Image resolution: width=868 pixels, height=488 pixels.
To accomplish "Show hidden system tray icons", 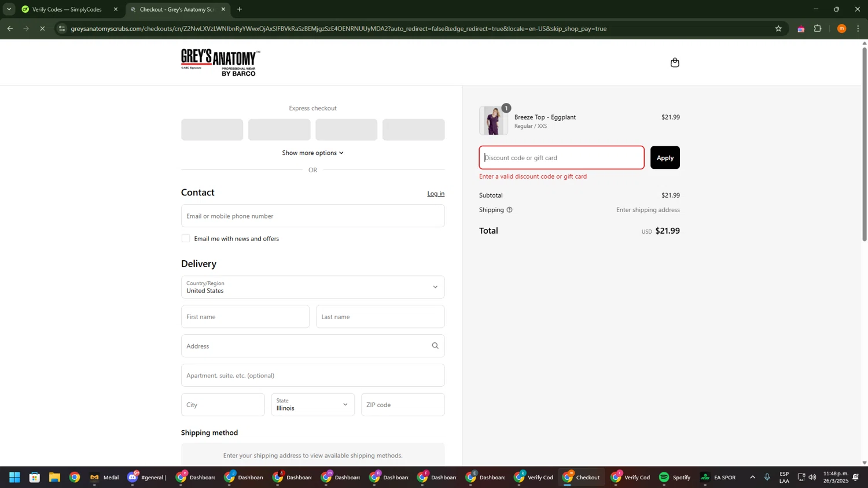I will [752, 478].
